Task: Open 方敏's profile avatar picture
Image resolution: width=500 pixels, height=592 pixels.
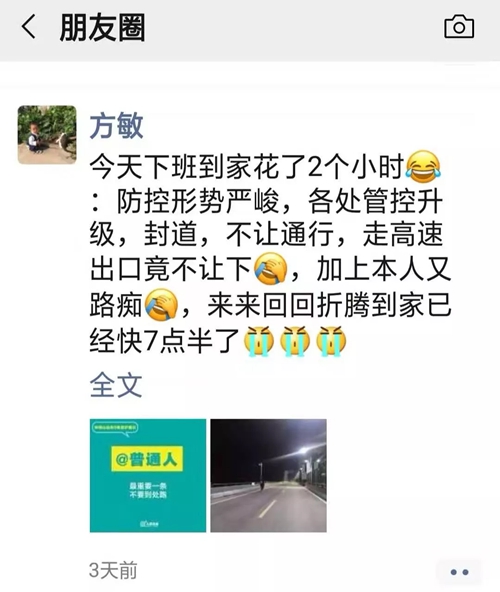Action: (47, 135)
